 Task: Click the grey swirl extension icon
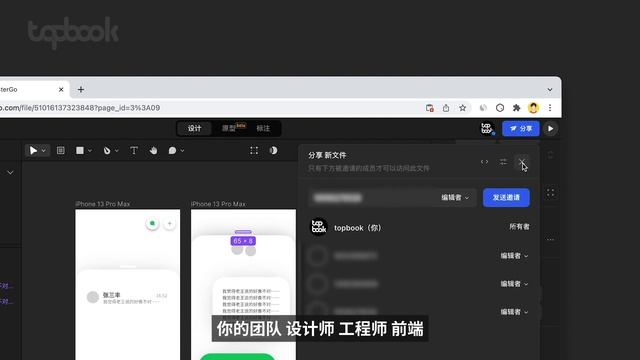tap(483, 108)
